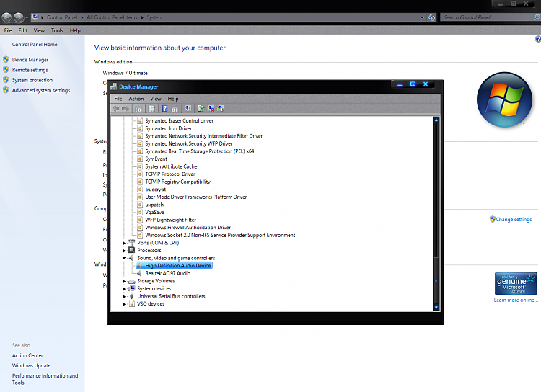Click the Sound, video and game controllers icon

point(131,258)
